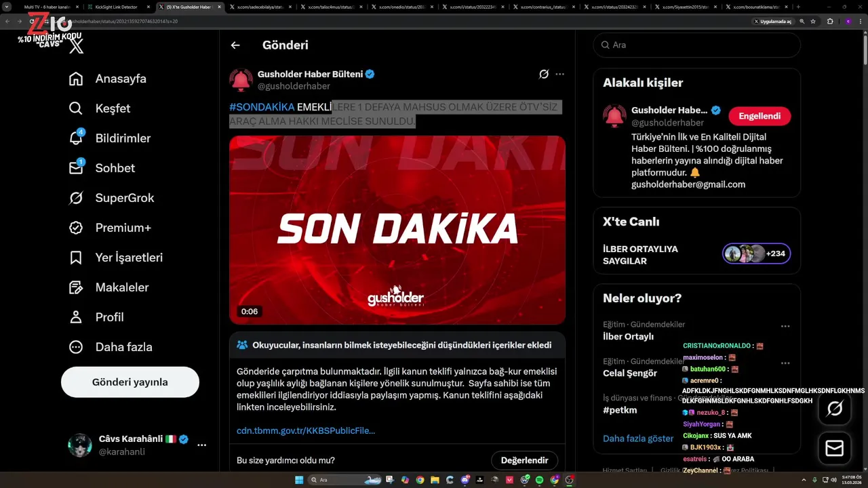
Task: Open Gusholder Haber Bülteni post avatar
Action: point(241,80)
